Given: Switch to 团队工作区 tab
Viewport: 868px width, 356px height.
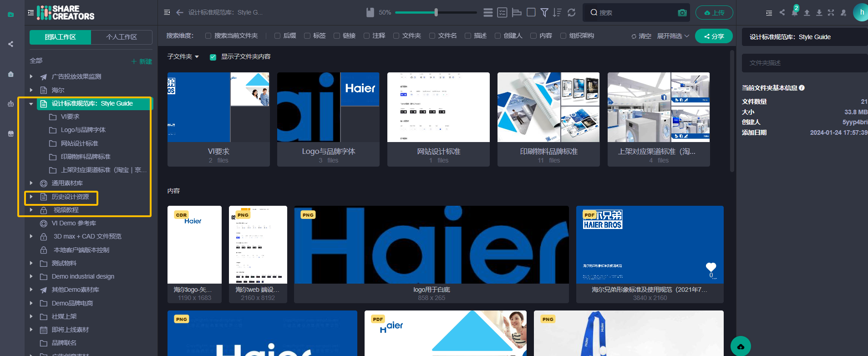Looking at the screenshot, I should point(61,37).
